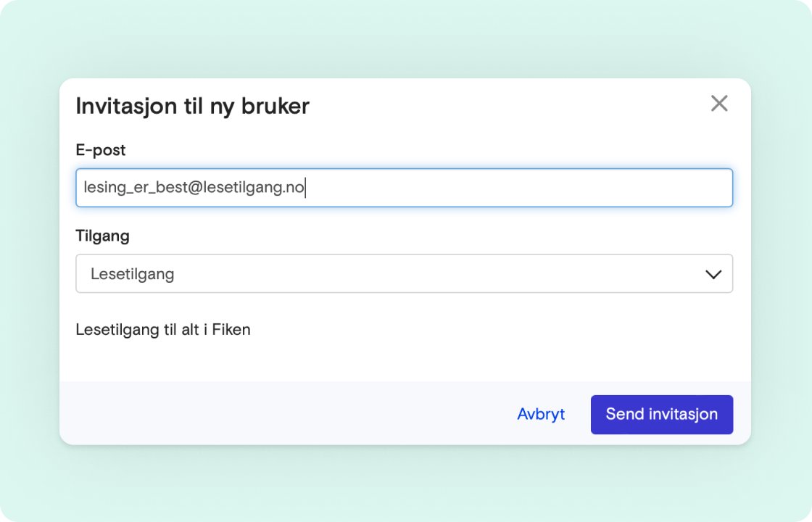Screen dimensions: 812x522
Task: Close the Invitasjon til ny bruker dialog
Action: (x=719, y=104)
